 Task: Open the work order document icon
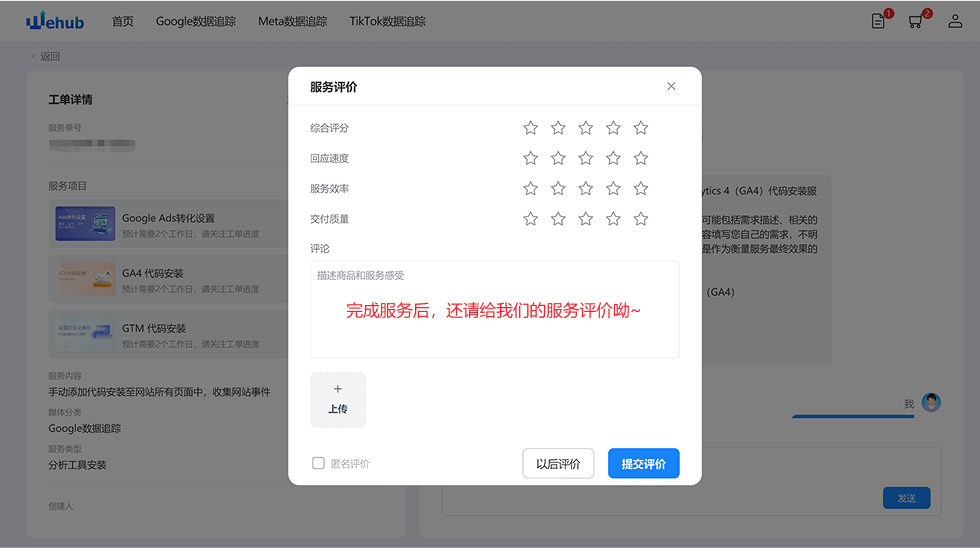click(878, 21)
